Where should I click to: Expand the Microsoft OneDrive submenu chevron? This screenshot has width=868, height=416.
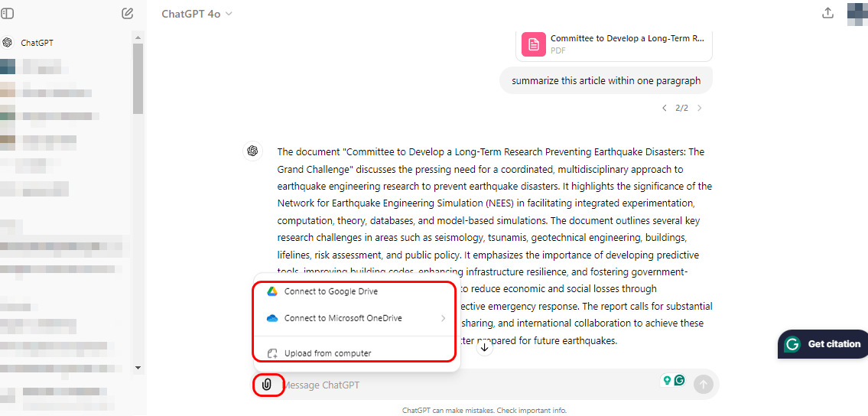(x=443, y=318)
